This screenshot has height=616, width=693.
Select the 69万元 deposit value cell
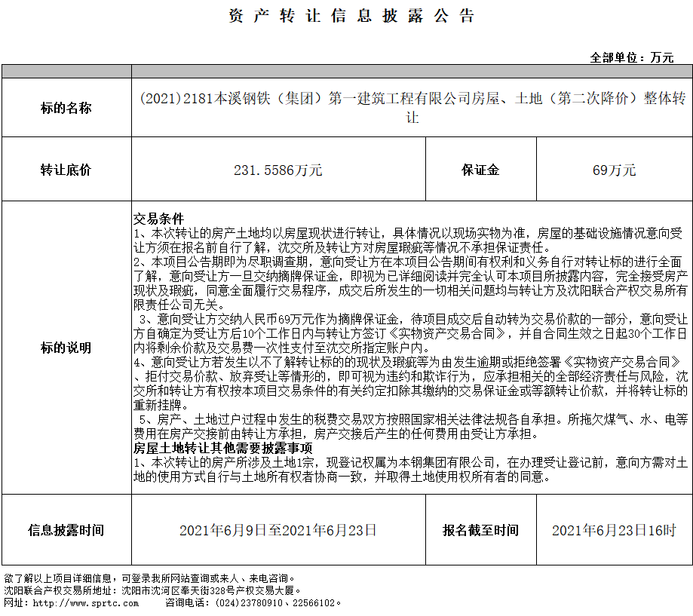click(x=614, y=170)
